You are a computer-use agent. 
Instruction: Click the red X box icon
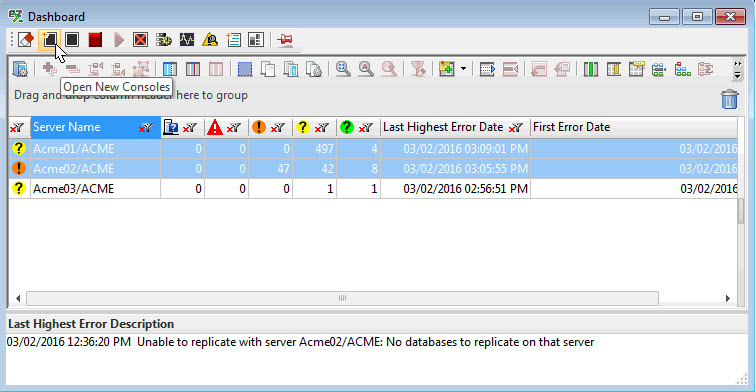point(140,40)
